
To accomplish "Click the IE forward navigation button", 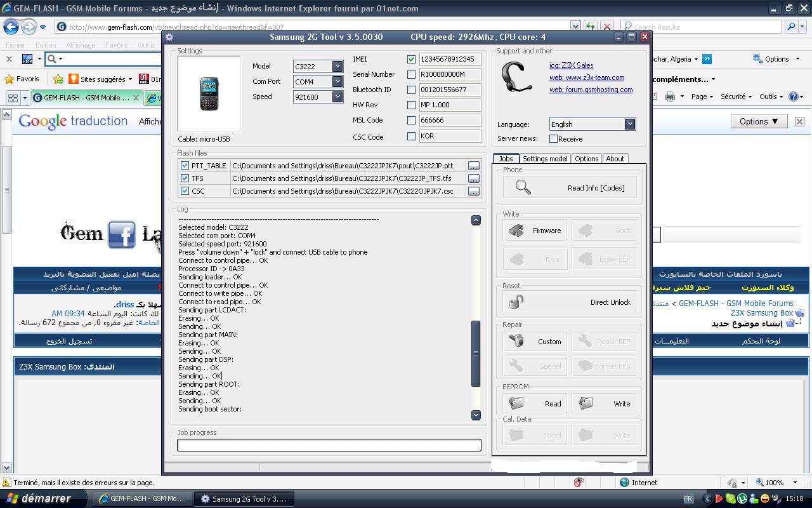I will point(29,27).
